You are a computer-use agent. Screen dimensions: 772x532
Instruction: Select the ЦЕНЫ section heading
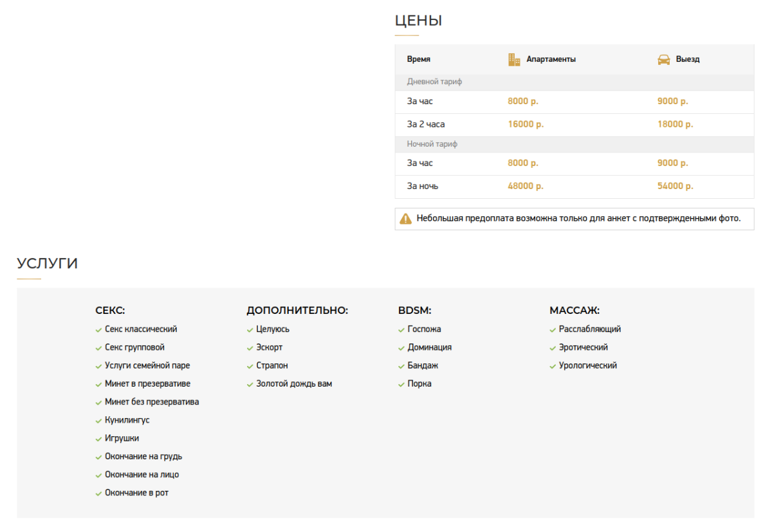point(418,21)
